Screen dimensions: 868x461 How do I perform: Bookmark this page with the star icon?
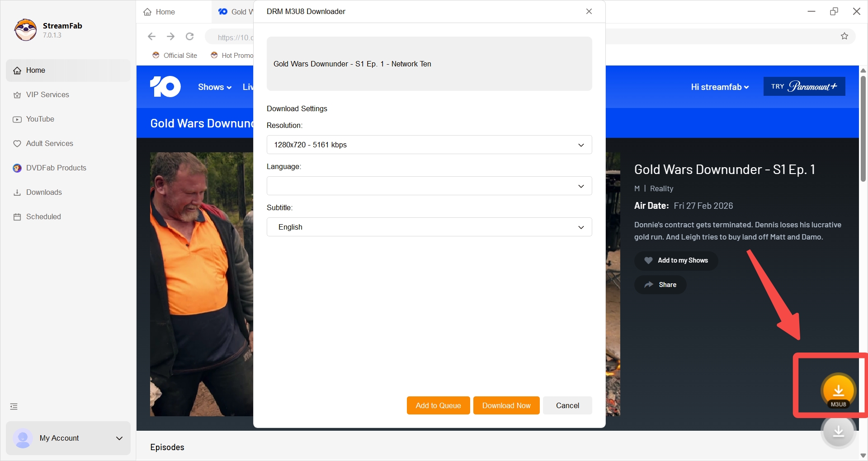pos(845,37)
